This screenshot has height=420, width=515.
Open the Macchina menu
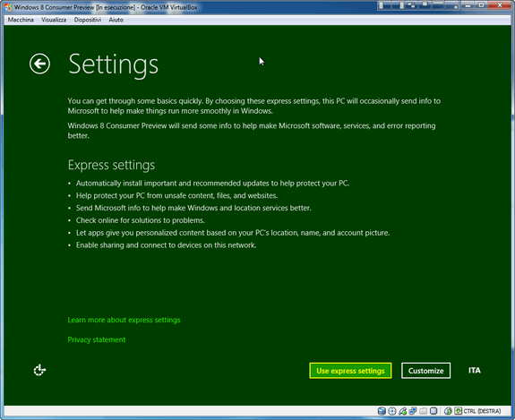click(x=21, y=20)
